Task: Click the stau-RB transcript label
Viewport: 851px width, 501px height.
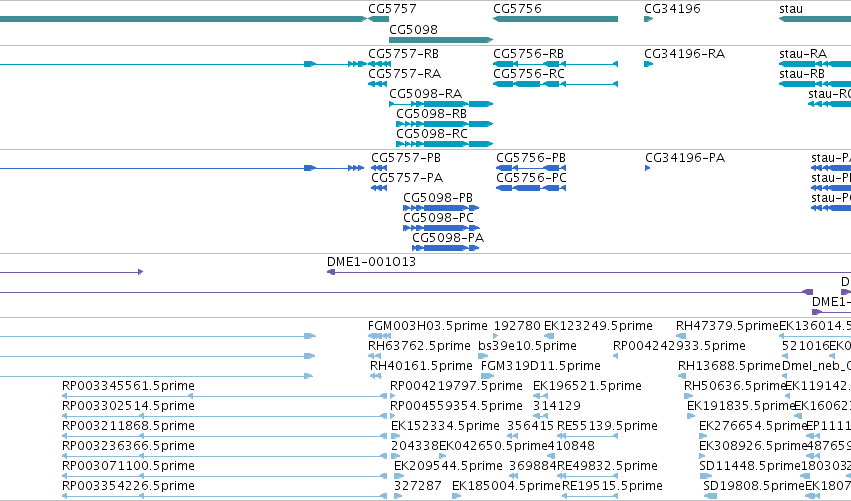Action: 802,74
